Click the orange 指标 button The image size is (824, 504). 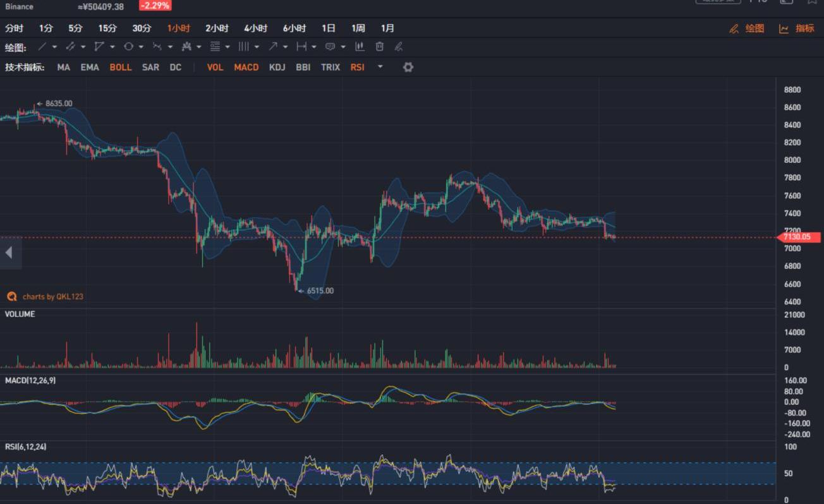click(797, 28)
